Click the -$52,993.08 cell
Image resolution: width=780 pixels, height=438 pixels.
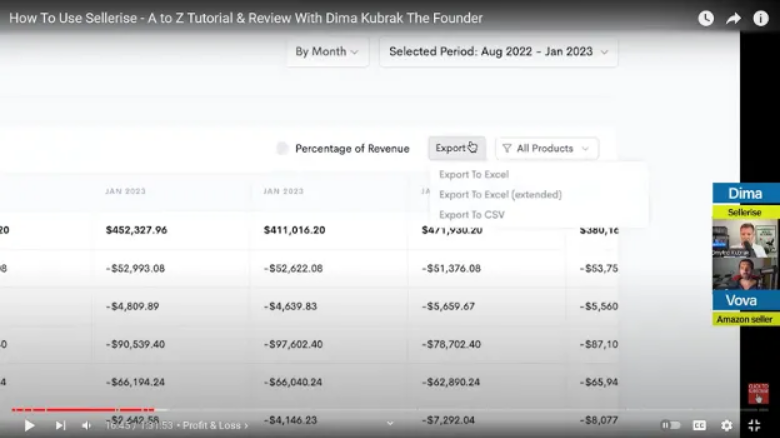click(135, 268)
